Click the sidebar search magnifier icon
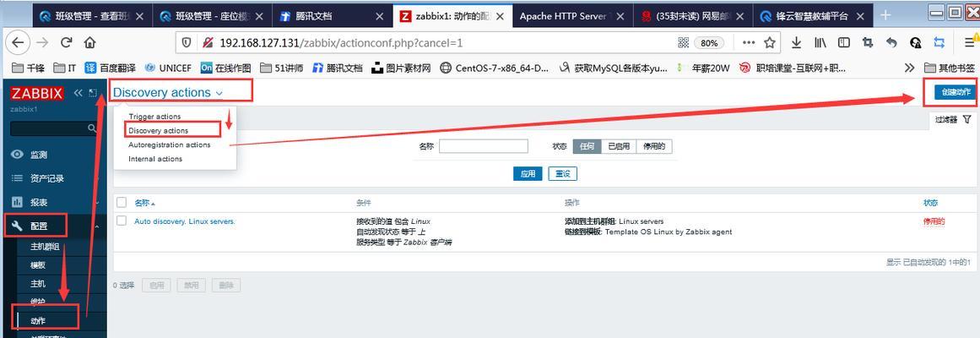 (92, 128)
